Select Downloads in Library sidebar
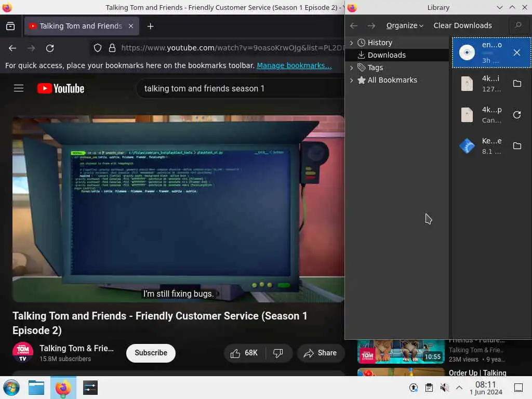 click(x=387, y=55)
